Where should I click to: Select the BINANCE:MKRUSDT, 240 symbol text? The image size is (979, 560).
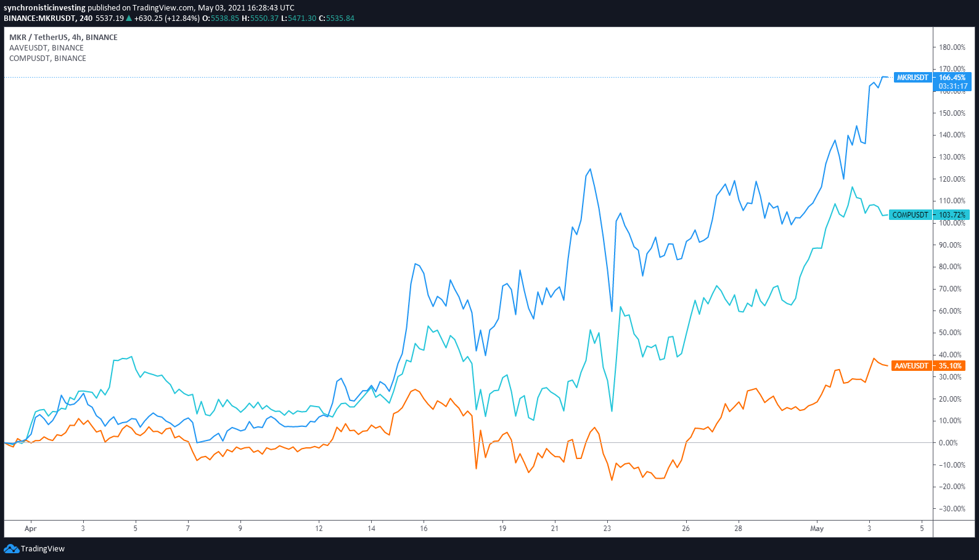tap(48, 18)
